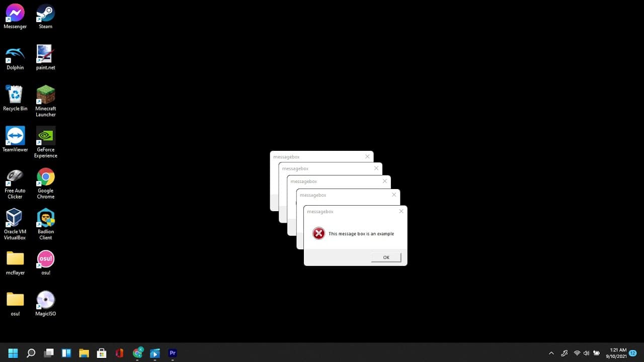Open Task View from the taskbar
Image resolution: width=644 pixels, height=362 pixels.
49,353
